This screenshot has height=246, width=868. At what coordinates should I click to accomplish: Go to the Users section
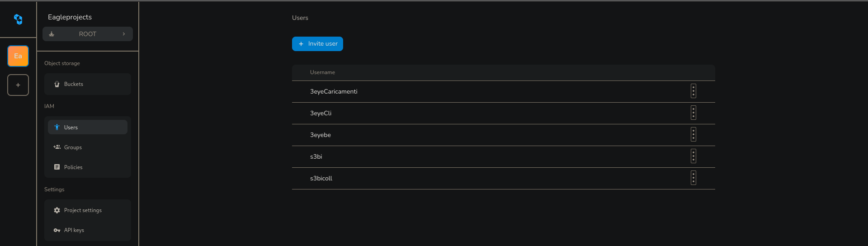[x=71, y=128]
